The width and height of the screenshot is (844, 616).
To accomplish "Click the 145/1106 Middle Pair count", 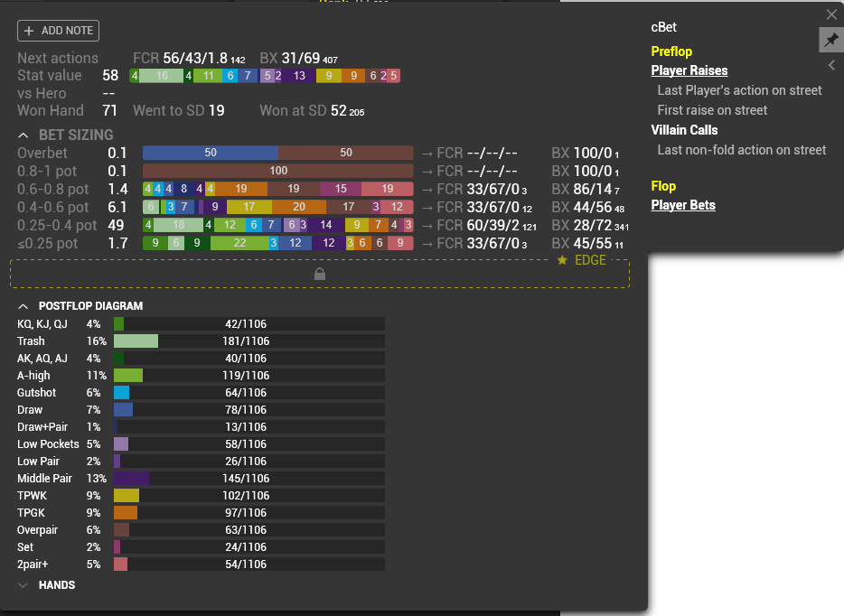I will [x=246, y=479].
